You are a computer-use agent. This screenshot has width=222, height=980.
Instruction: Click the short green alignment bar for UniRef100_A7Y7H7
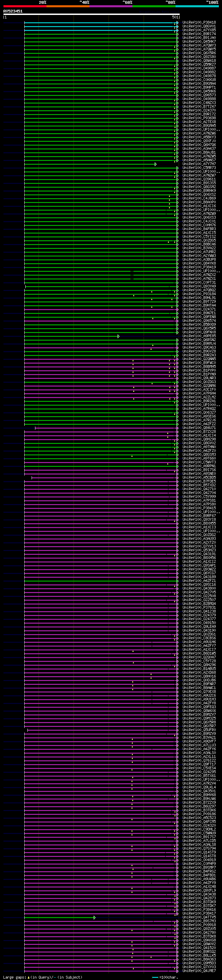[90, 164]
